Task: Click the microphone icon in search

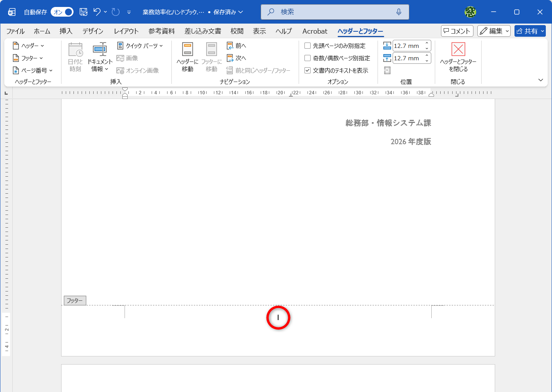Action: [x=399, y=12]
